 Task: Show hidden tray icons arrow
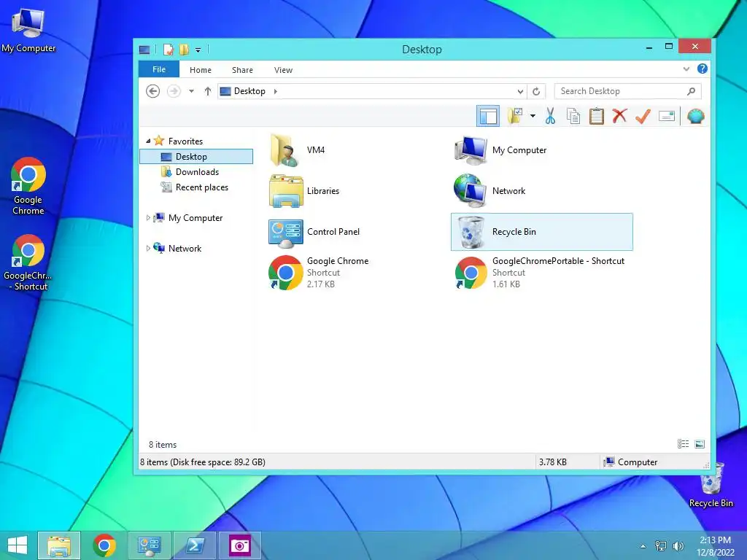tap(643, 545)
